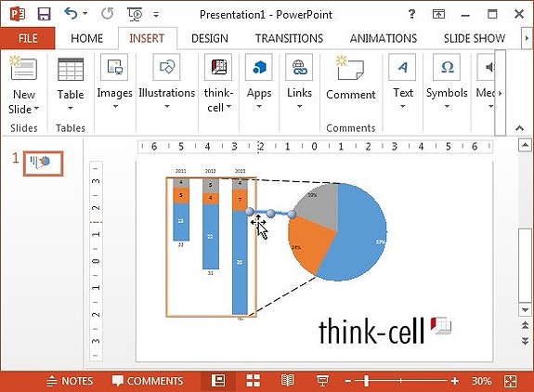This screenshot has height=392, width=534.
Task: Open the Table dropdown arrow
Action: coord(71,108)
